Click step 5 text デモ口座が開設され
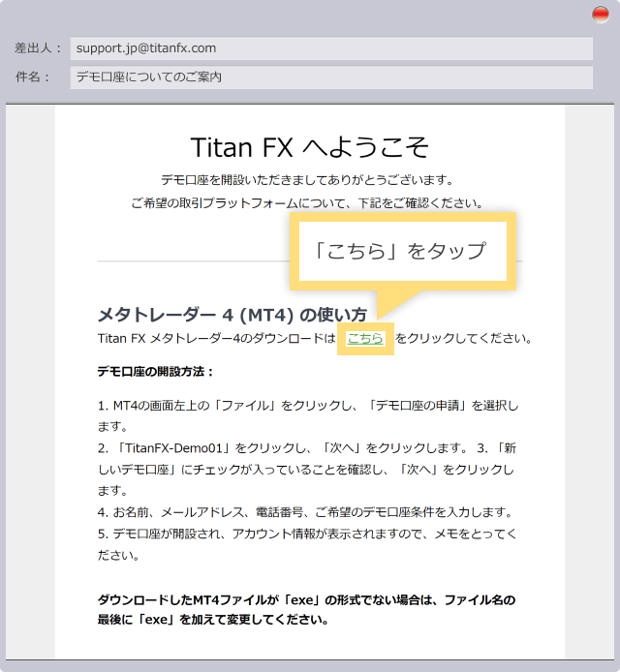The image size is (620, 672). (x=307, y=544)
